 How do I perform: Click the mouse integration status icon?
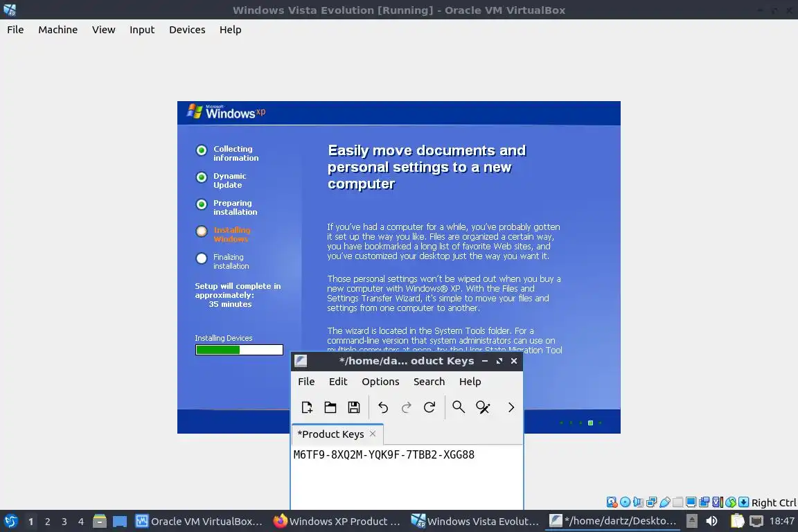731,502
